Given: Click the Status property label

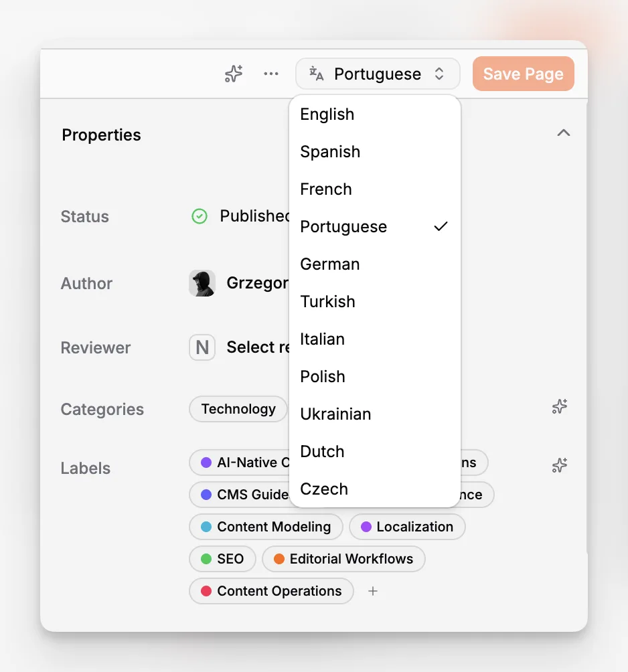Looking at the screenshot, I should coord(85,216).
